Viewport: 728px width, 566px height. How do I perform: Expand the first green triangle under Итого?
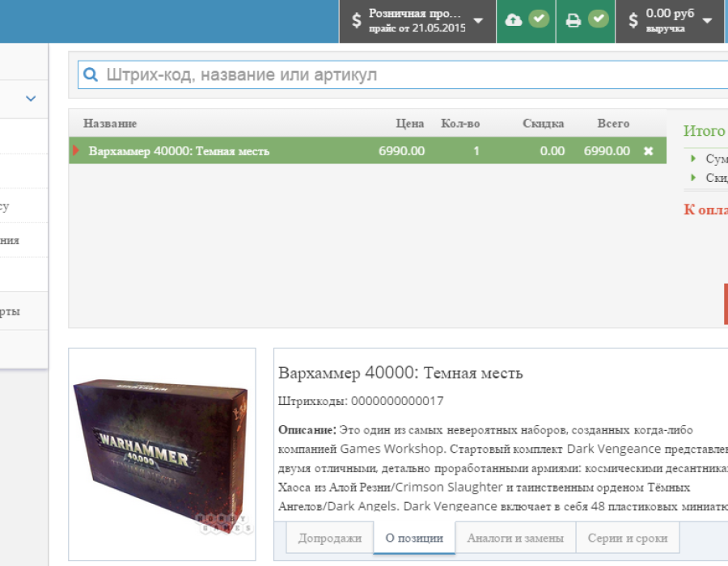[693, 158]
